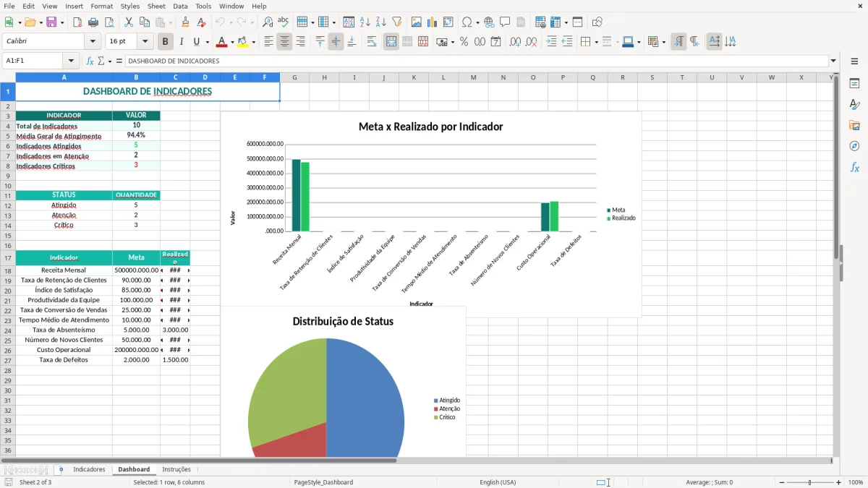Open the Font Name dropdown arrow
This screenshot has height=488, width=868.
pyautogui.click(x=93, y=42)
